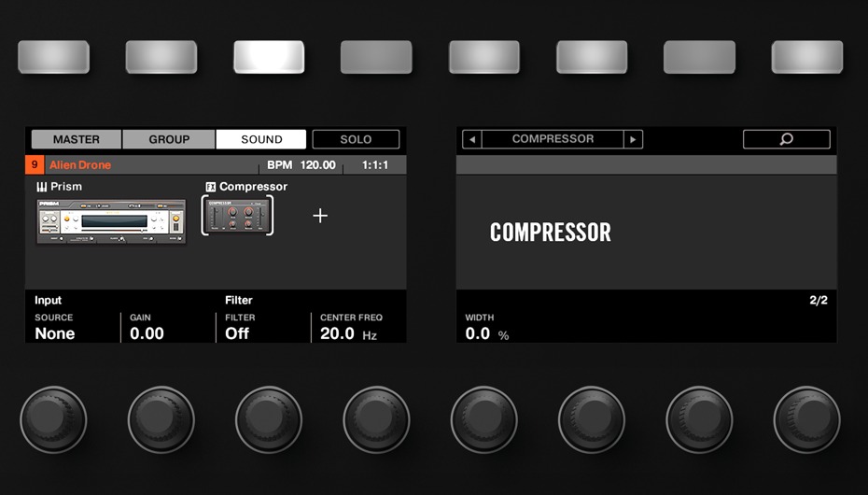Go to next plug-in with right arrow
The height and width of the screenshot is (495, 868).
[633, 139]
